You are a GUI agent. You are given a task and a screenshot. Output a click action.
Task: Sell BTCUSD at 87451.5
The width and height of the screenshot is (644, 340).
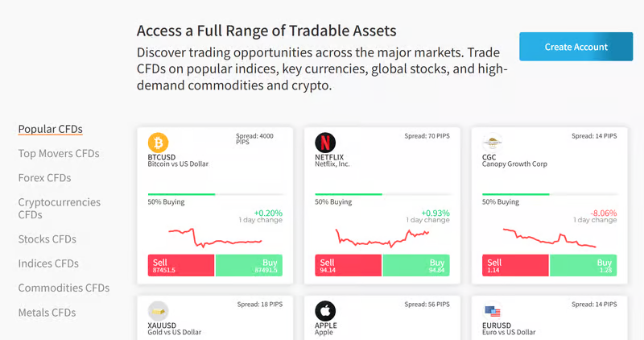coord(181,266)
